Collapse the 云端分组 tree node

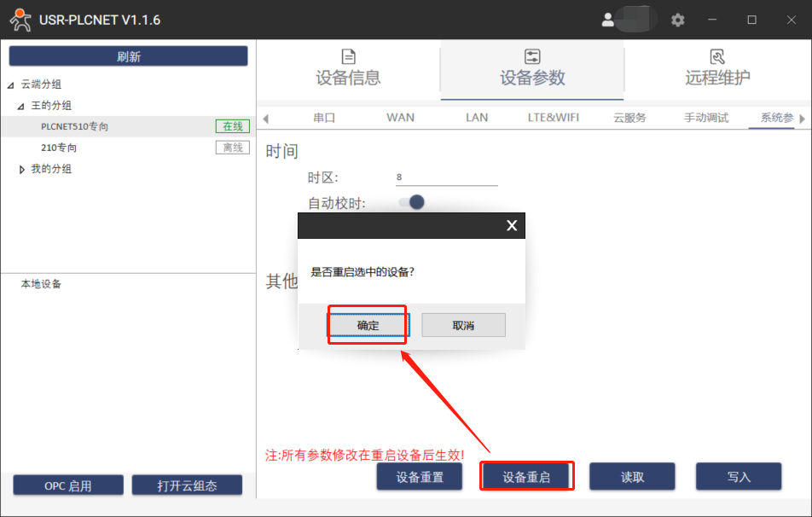tap(10, 84)
